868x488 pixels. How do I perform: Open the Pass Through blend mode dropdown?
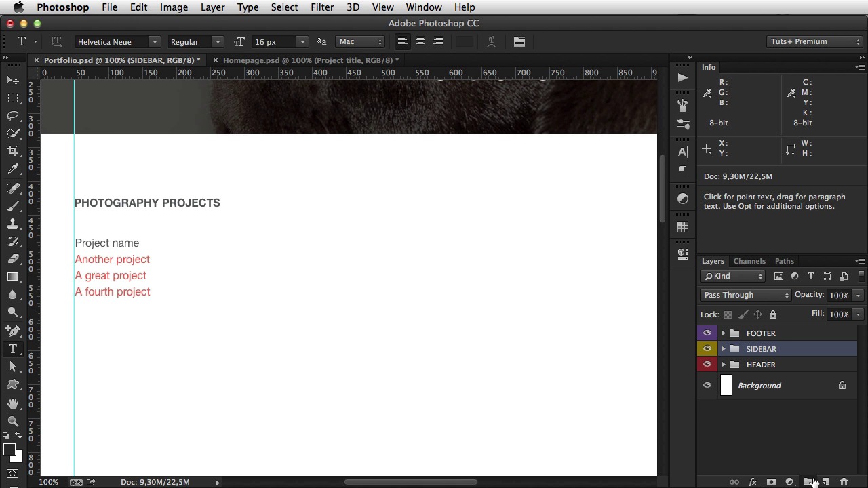click(745, 295)
